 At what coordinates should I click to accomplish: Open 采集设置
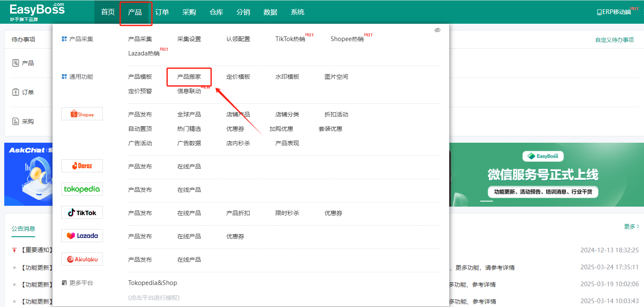(189, 39)
